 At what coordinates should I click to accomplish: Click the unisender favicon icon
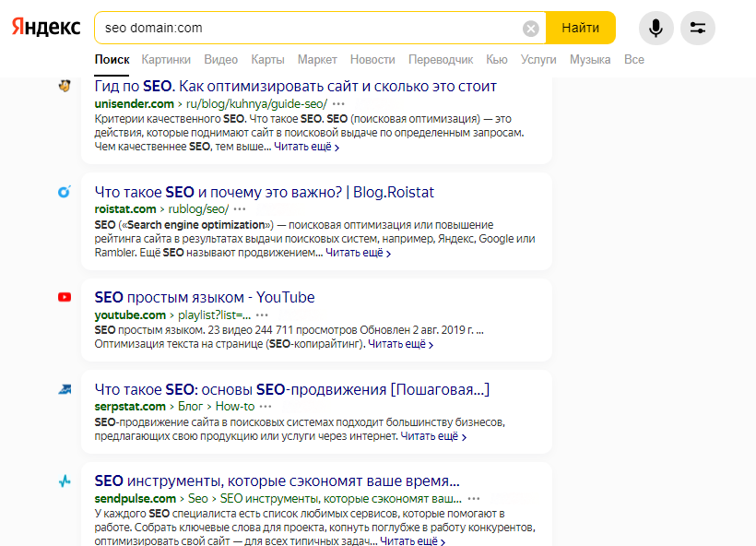65,86
